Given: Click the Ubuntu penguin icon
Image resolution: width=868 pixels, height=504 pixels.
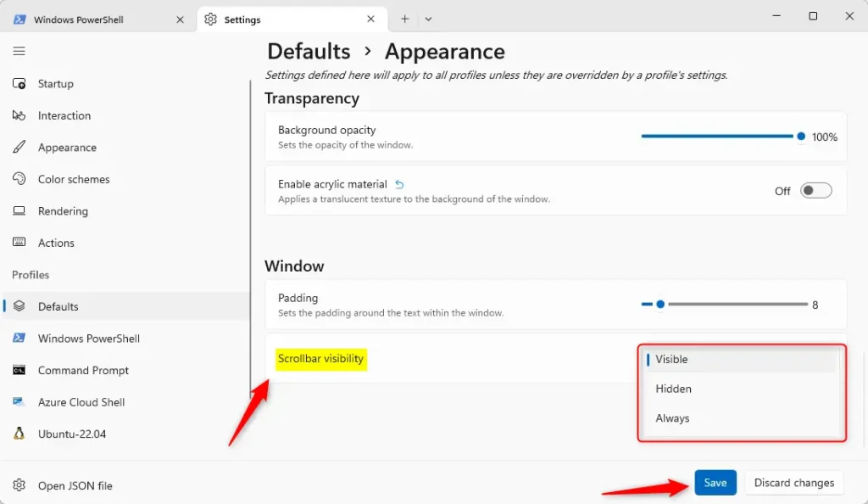Looking at the screenshot, I should coord(19,433).
